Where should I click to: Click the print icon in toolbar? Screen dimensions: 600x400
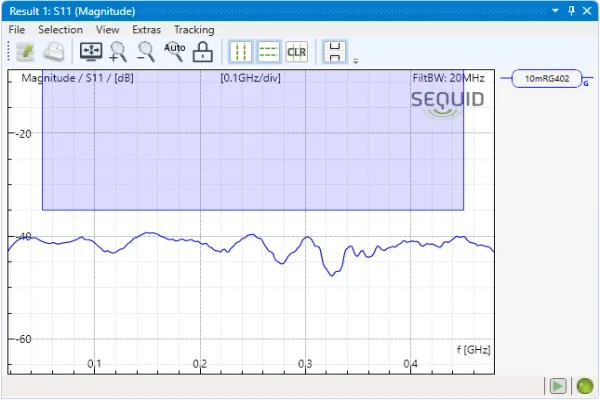tap(54, 51)
